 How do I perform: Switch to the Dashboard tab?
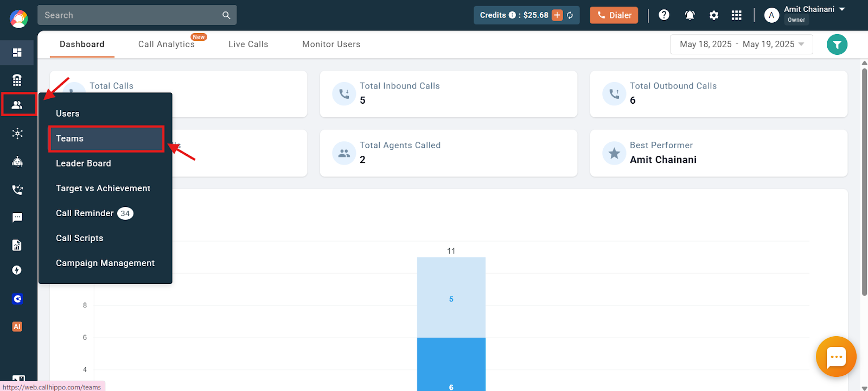click(x=82, y=45)
